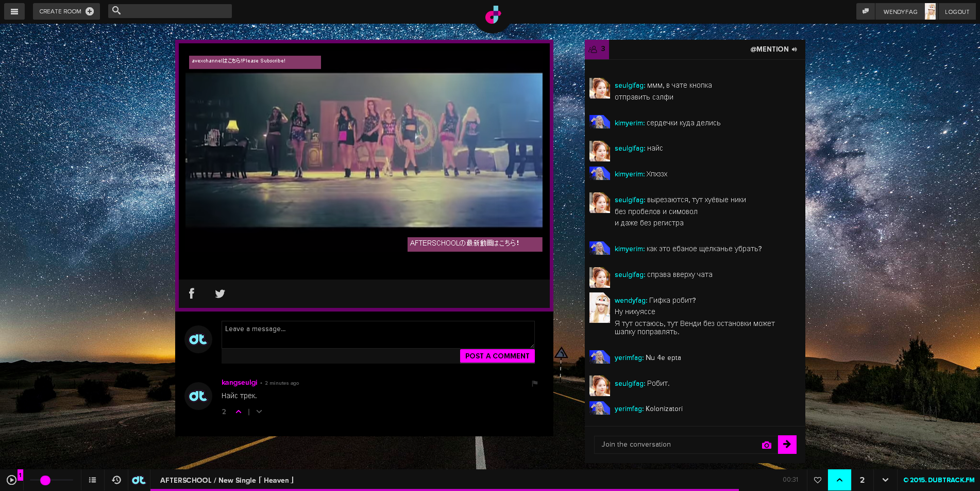980x491 pixels.
Task: Open private messages icon beside WENDYFAG
Action: (866, 11)
